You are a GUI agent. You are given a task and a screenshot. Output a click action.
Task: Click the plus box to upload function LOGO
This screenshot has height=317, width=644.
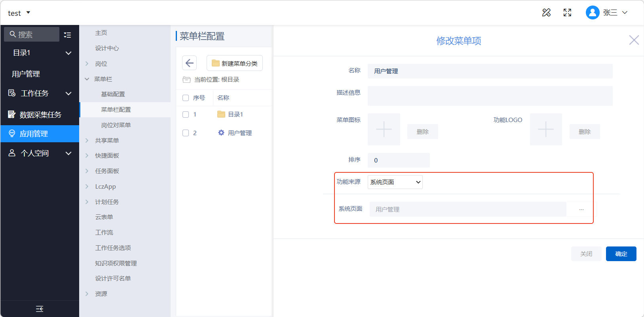[545, 129]
